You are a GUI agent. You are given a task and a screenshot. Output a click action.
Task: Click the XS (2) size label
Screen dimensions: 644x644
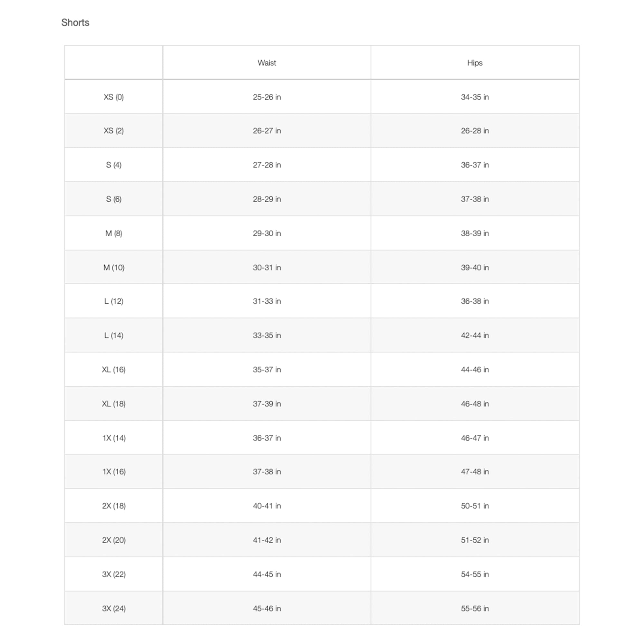(x=114, y=131)
